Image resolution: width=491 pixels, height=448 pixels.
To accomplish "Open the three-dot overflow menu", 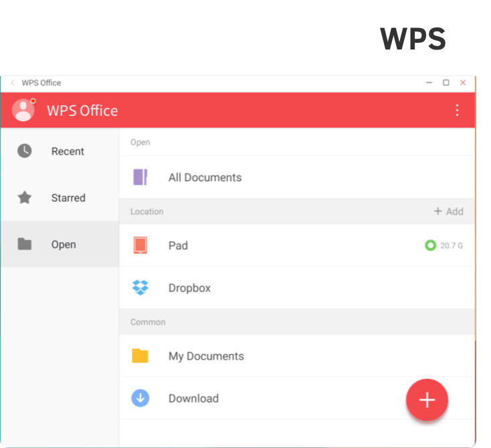I will 457,110.
